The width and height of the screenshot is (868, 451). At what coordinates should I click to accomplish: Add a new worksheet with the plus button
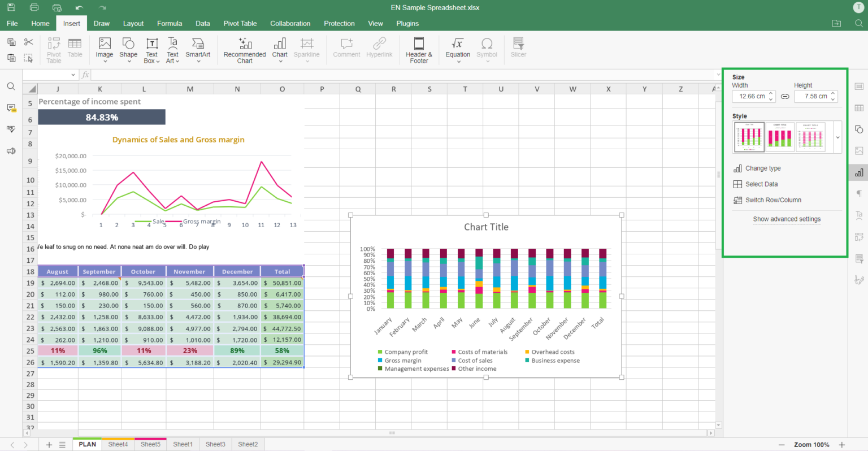[x=49, y=444]
